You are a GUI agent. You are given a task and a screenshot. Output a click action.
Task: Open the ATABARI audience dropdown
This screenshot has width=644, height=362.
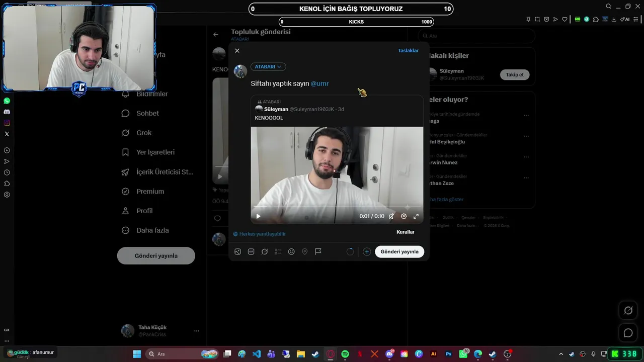[x=268, y=67]
